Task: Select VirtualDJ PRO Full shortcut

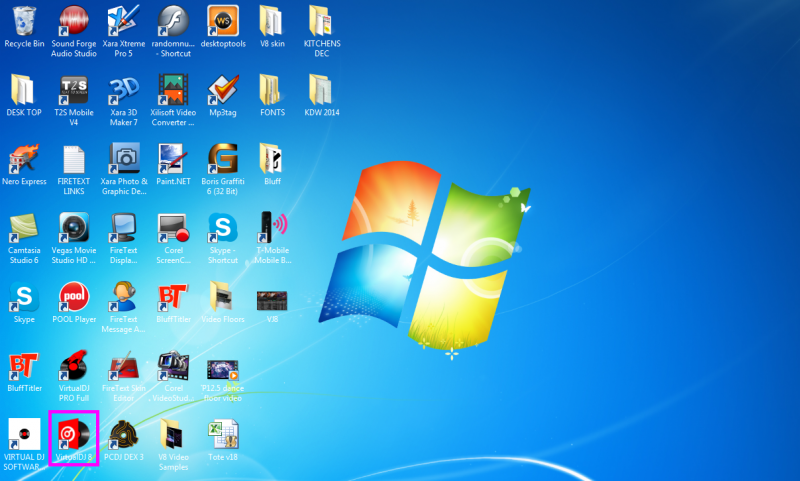Action: tap(74, 366)
